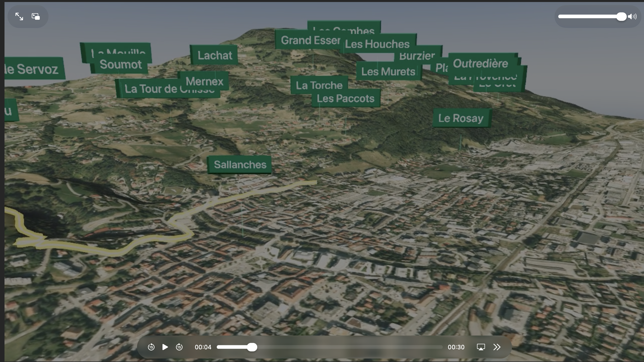
Task: Click the Sallanches map label
Action: pyautogui.click(x=240, y=165)
